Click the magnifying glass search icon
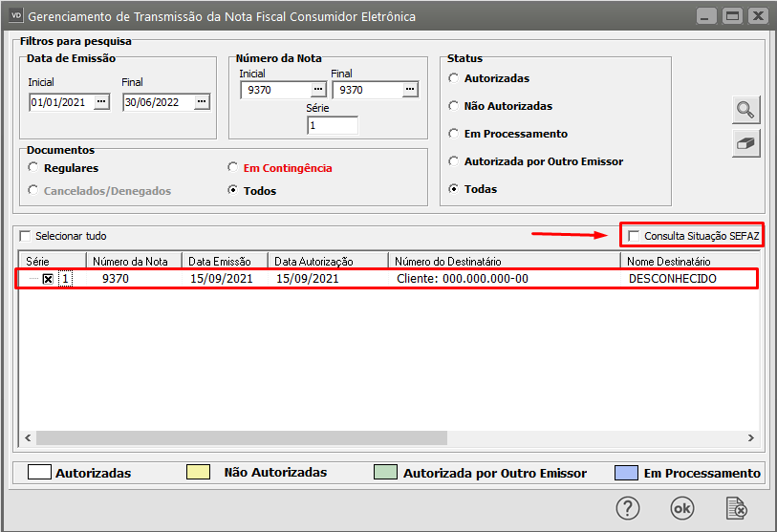 click(745, 109)
